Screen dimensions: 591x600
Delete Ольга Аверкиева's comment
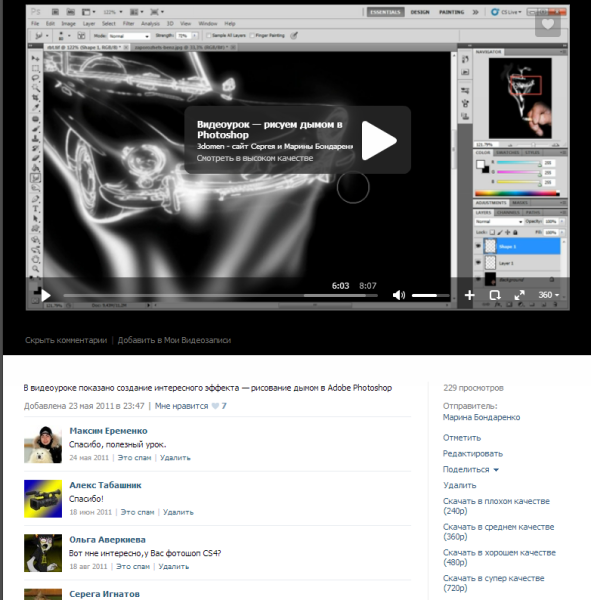point(173,566)
